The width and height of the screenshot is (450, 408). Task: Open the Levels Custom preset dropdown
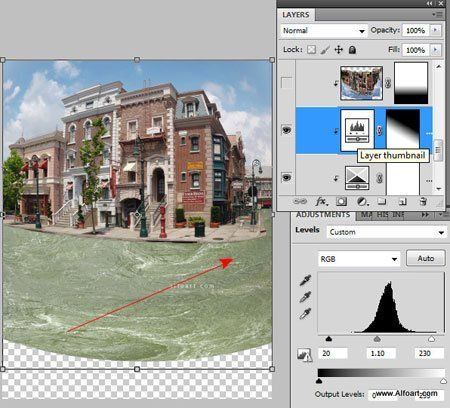(386, 232)
